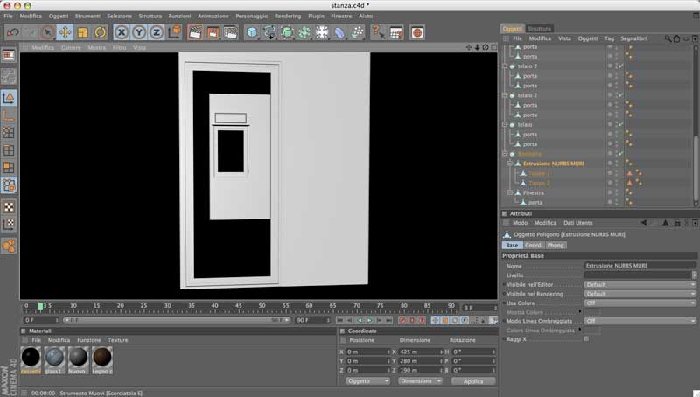Screen dimensions: 700x397
Task: Open the Rendering menu
Action: point(288,16)
